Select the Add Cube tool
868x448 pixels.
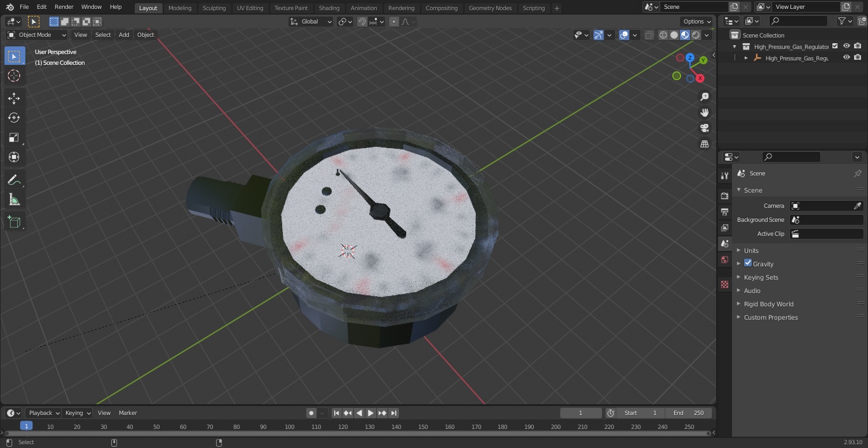[14, 222]
